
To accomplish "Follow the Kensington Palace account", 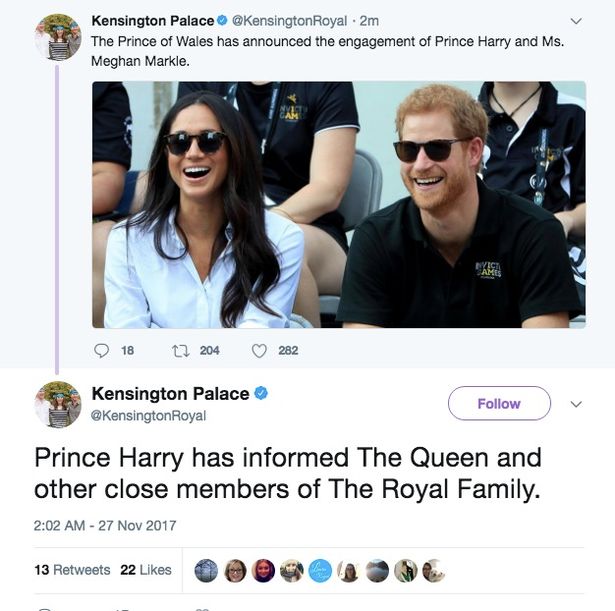I will [x=499, y=404].
